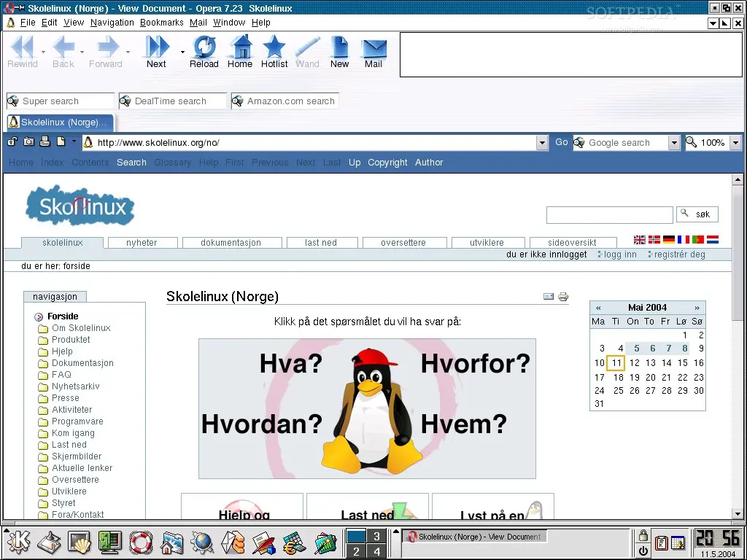Click the Wand toolbar icon
The image size is (747, 560).
(x=307, y=52)
